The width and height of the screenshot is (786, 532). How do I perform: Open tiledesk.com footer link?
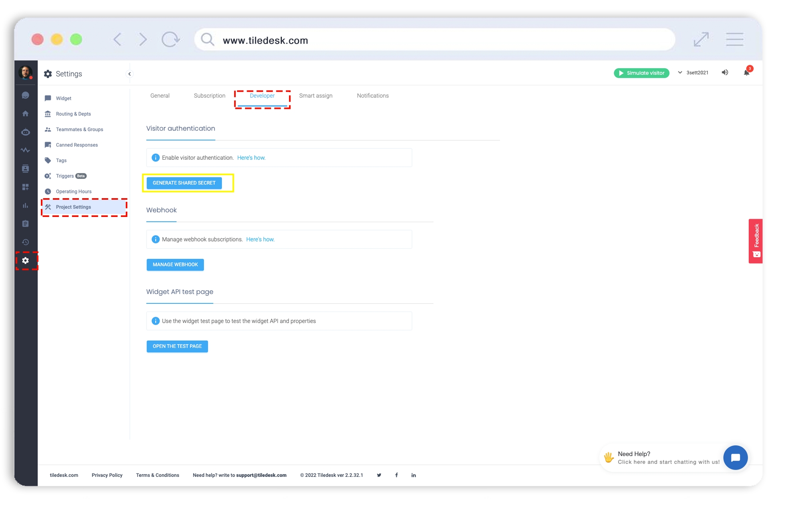[x=64, y=475]
